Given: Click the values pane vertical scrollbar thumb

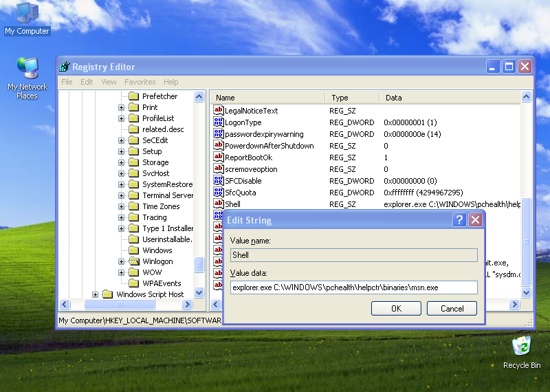Looking at the screenshot, I should [526, 242].
